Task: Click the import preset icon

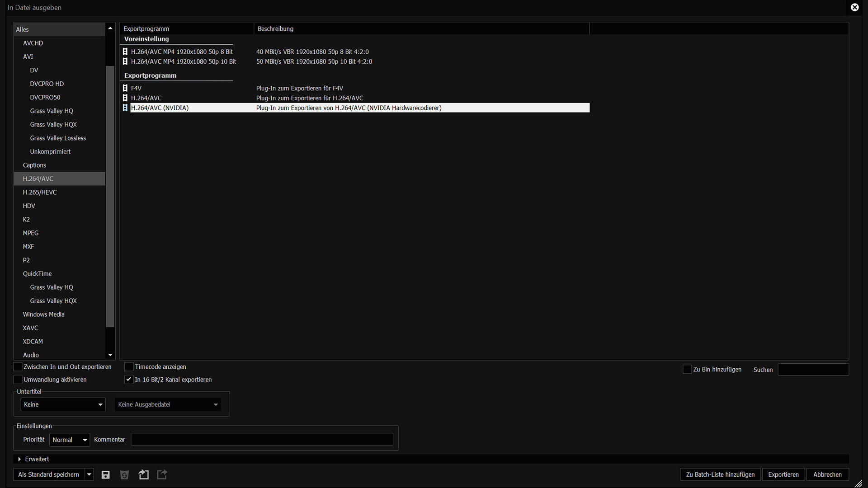Action: [143, 474]
